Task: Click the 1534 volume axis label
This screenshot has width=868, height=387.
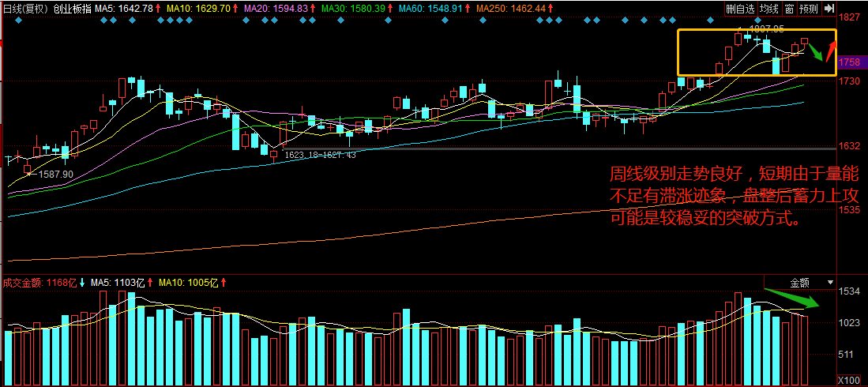Action: [x=849, y=291]
